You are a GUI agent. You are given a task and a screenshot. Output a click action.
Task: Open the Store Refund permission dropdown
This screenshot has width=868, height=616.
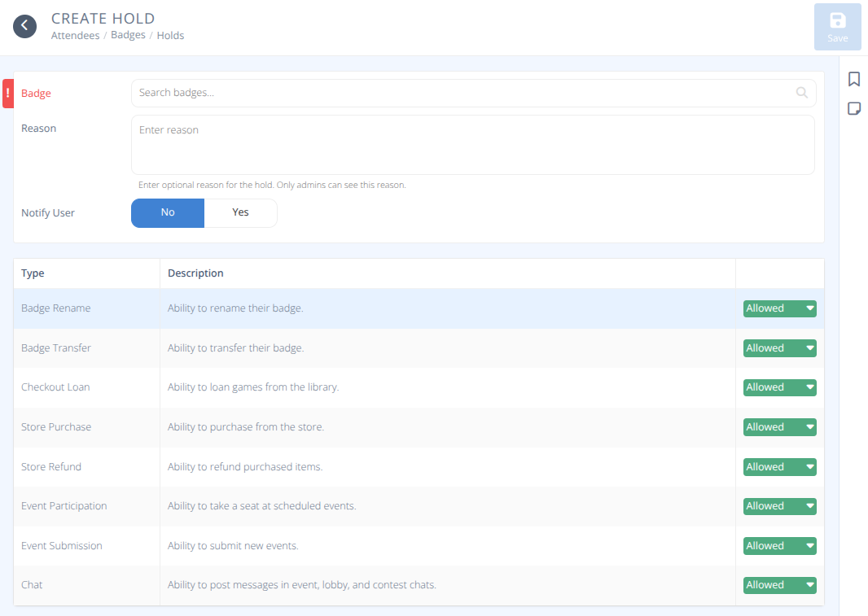click(779, 467)
